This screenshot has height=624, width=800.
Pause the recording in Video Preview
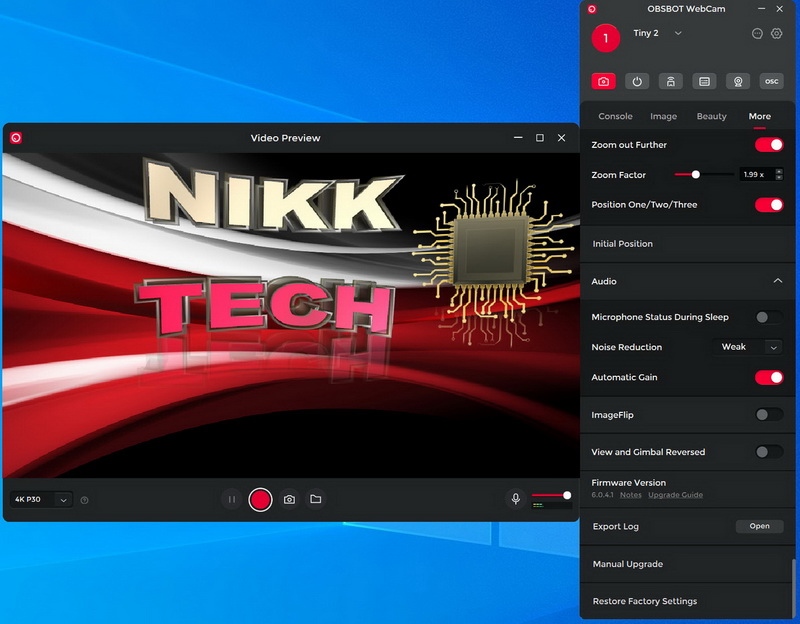tap(232, 500)
